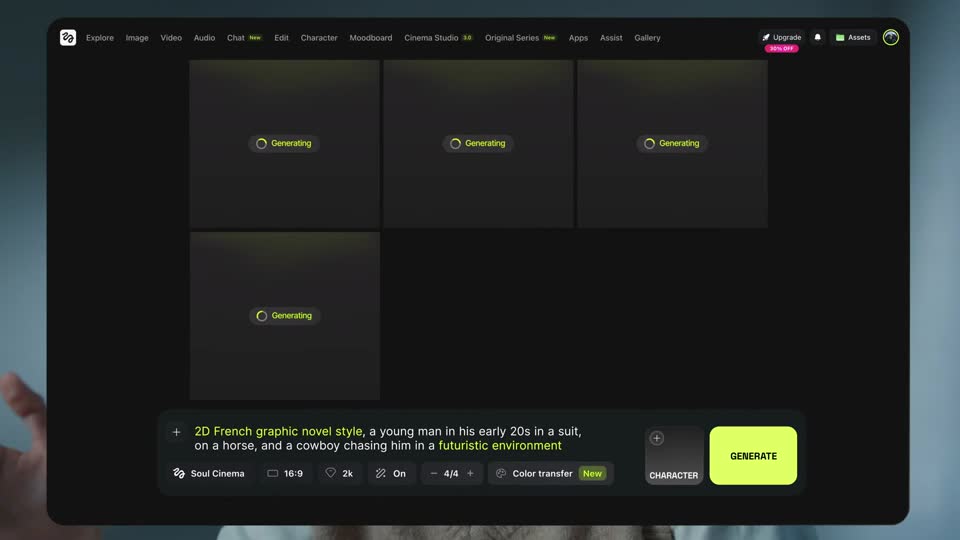The image size is (960, 540).
Task: Open the Audio section
Action: click(x=204, y=38)
